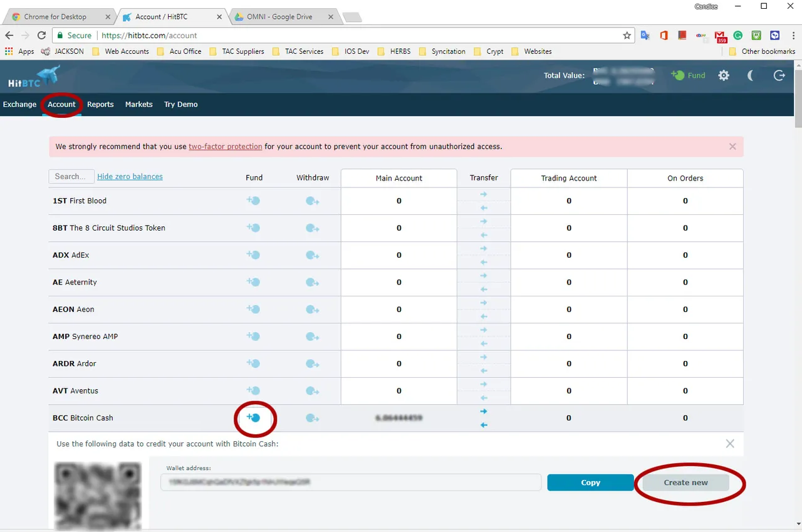Click the fund icon in ADX AdEx row
This screenshot has height=532, width=802.
coord(253,255)
